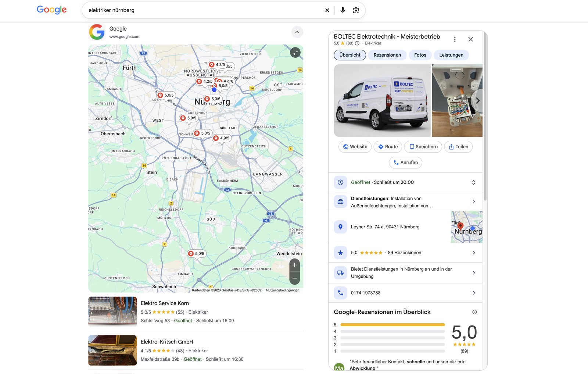Image resolution: width=588 pixels, height=374 pixels.
Task: Open the Fotos tab
Action: pyautogui.click(x=420, y=55)
